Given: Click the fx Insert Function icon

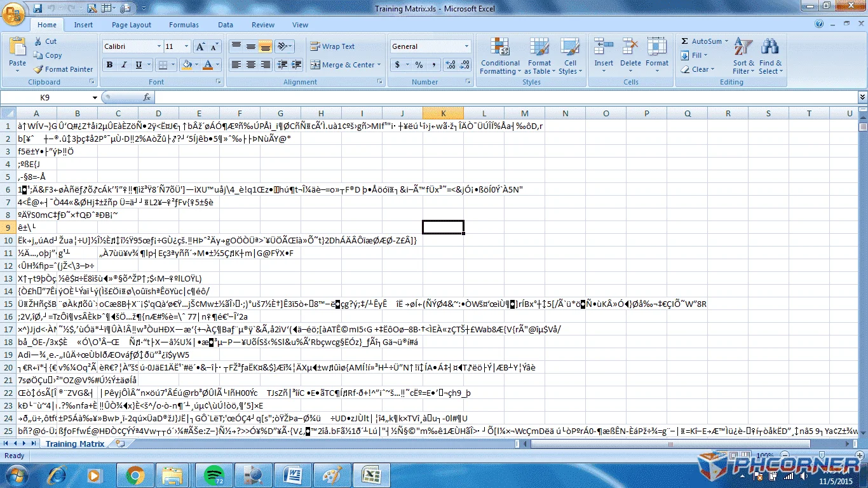Looking at the screenshot, I should 147,97.
